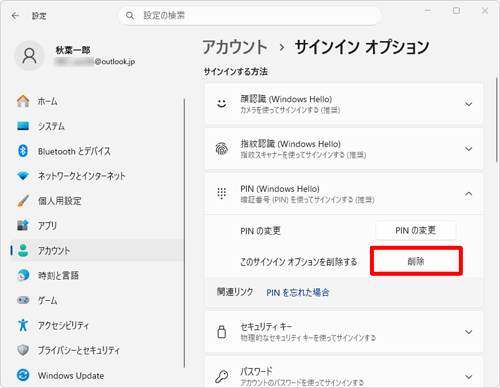Click the password key icon
This screenshot has width=500, height=388.
point(222,377)
